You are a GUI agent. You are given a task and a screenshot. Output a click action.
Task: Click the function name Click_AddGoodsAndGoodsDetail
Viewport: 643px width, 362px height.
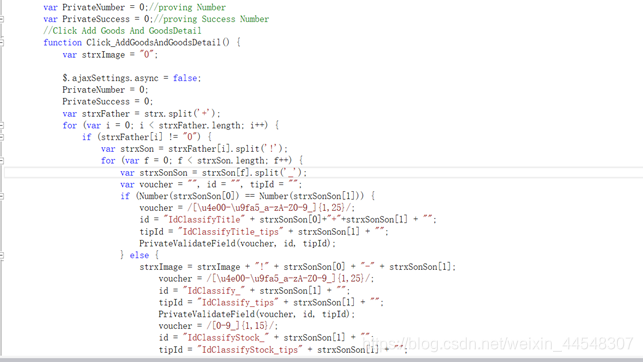[153, 43]
